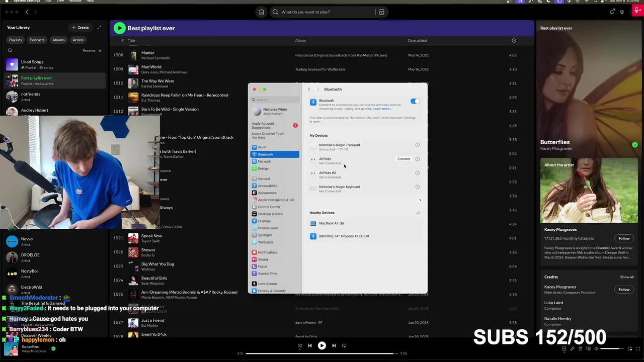Search in Your Library magnifier icon
Viewport: 644px width, 362px height.
[x=10, y=50]
